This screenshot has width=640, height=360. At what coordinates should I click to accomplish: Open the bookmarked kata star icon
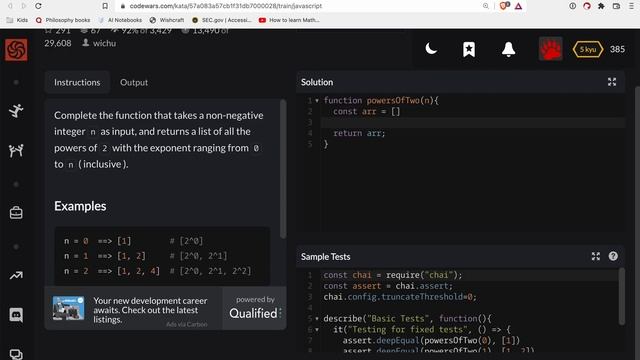click(469, 49)
